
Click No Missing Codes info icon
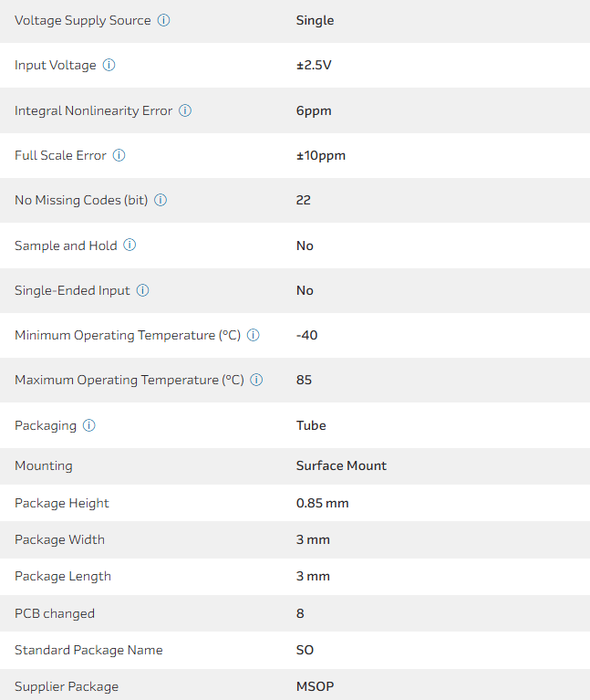click(x=160, y=200)
